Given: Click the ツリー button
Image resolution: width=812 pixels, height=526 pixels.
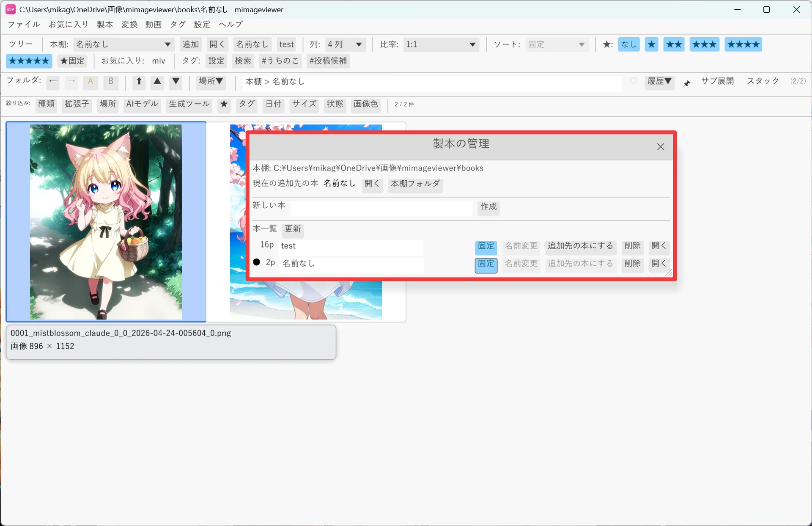Looking at the screenshot, I should coord(21,44).
